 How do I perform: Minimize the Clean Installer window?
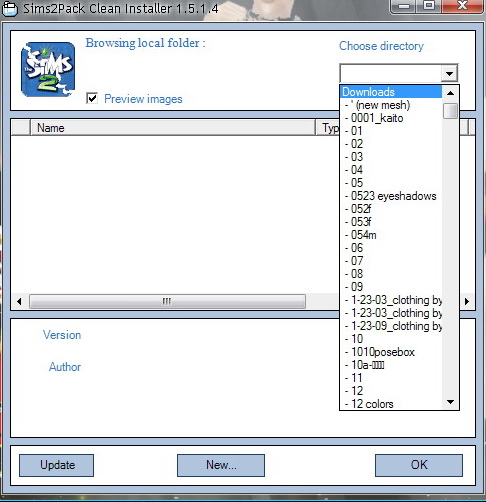pos(404,5)
